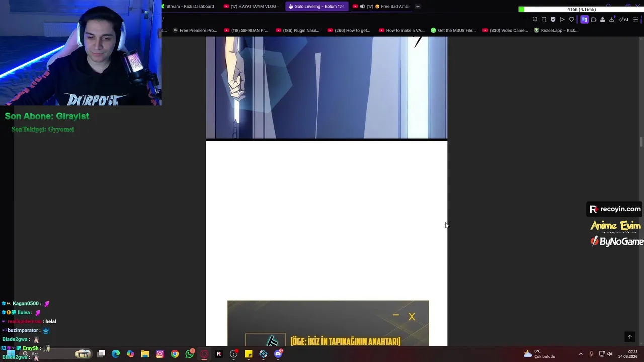Viewport: 644px width, 362px height.
Task: Open WhatsApp from the taskbar
Action: coord(190,354)
